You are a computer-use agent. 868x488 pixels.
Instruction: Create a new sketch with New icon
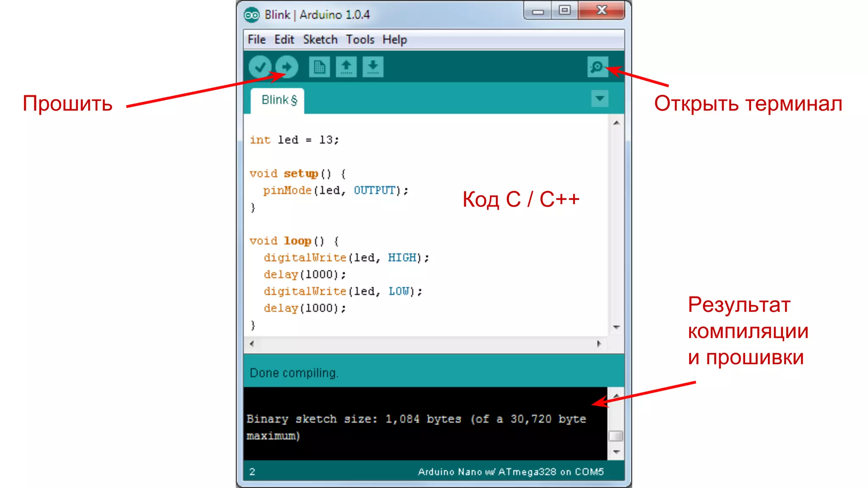319,67
